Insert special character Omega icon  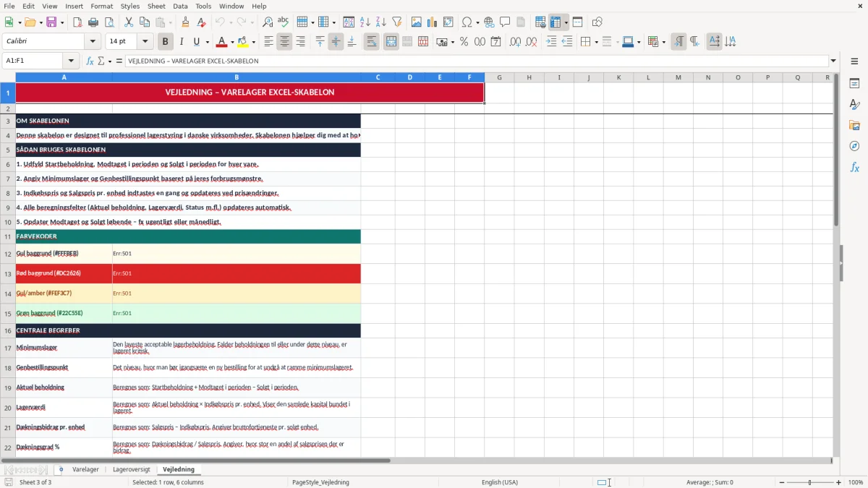coord(467,22)
